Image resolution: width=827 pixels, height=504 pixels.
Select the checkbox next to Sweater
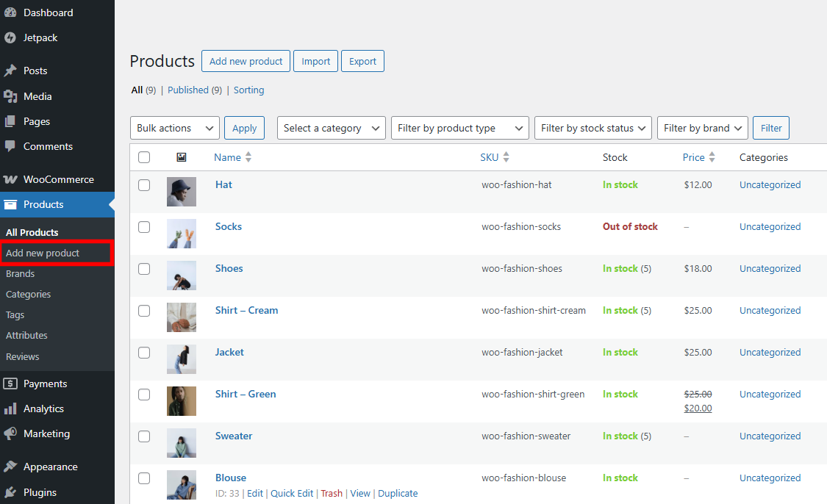point(144,436)
